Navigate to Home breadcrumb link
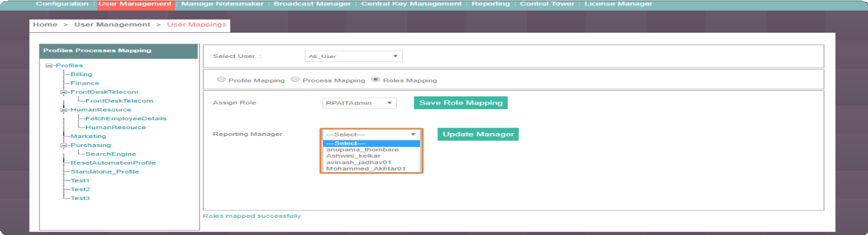868x235 pixels. click(x=45, y=25)
